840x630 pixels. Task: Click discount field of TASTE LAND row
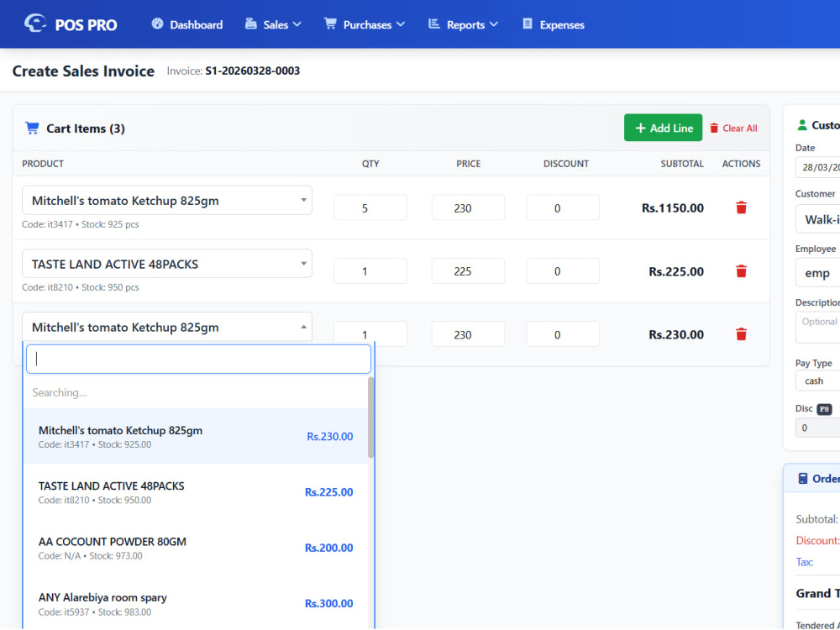point(563,271)
